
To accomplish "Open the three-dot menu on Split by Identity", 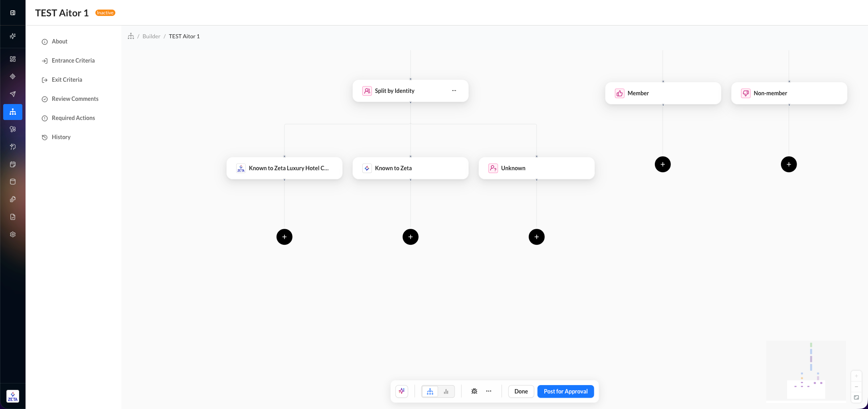I will point(454,91).
